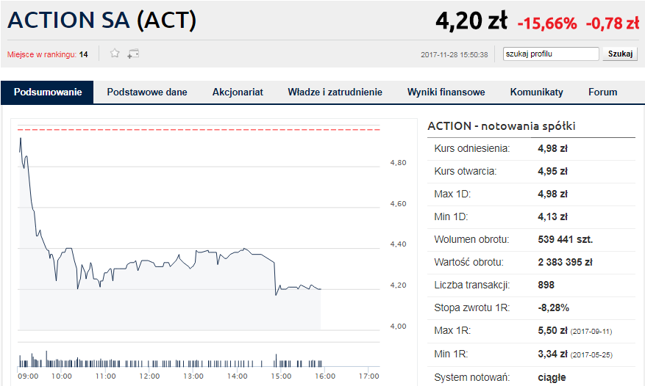Open the Forum tab
The width and height of the screenshot is (645, 386).
tap(603, 92)
